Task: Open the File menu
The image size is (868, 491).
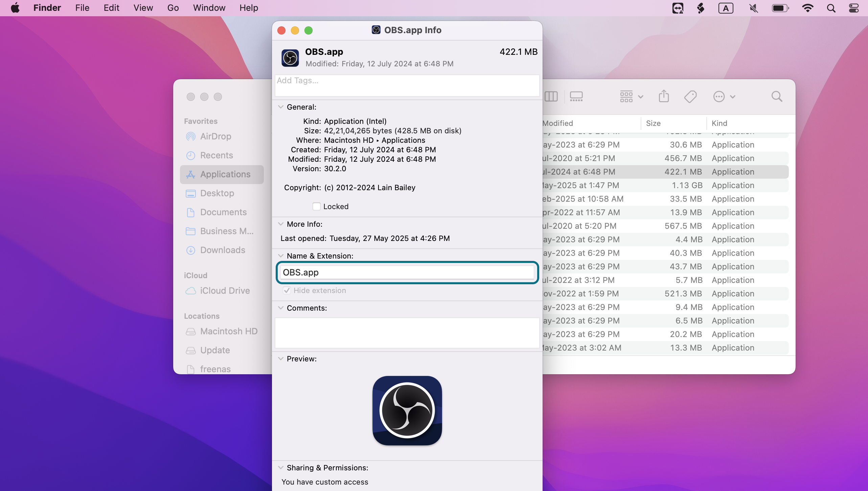Action: tap(82, 8)
